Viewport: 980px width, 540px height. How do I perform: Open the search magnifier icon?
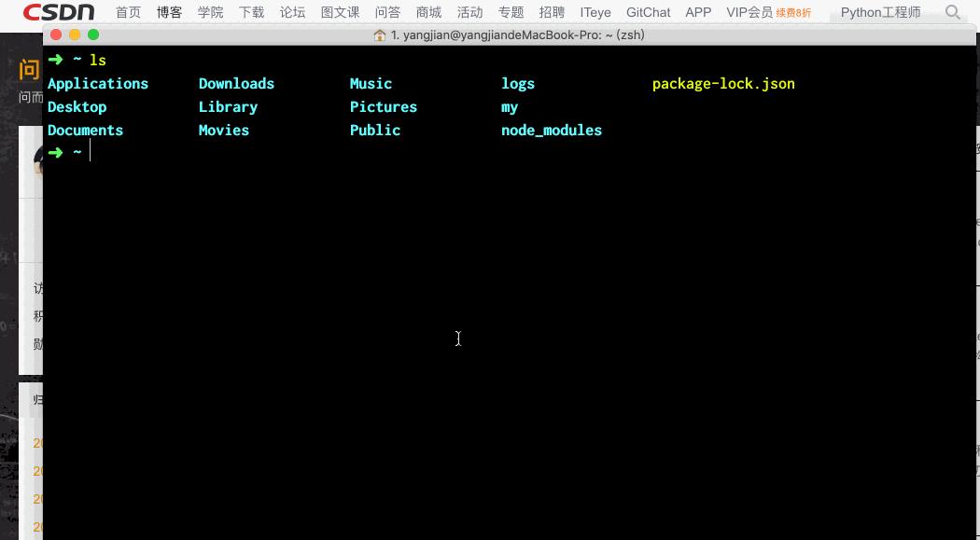pos(952,12)
